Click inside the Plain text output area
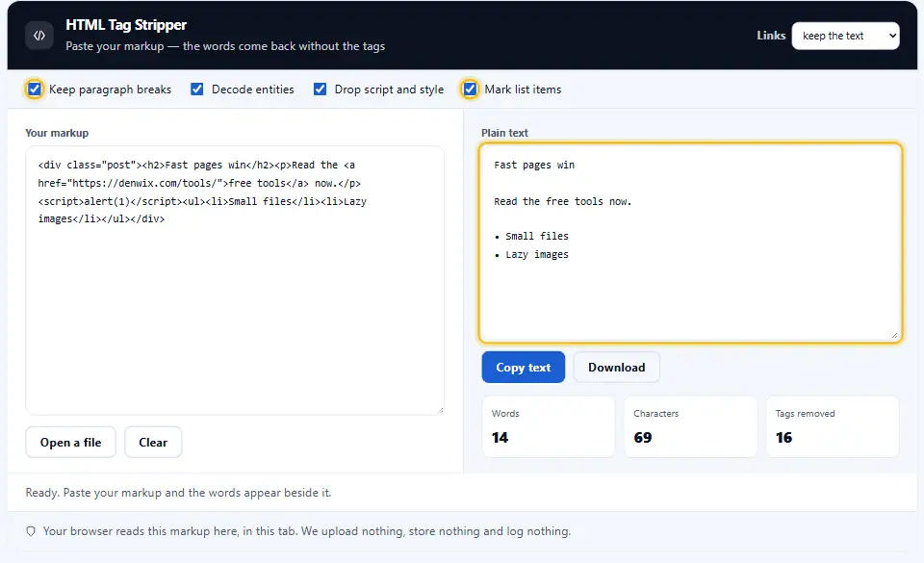 pos(691,243)
